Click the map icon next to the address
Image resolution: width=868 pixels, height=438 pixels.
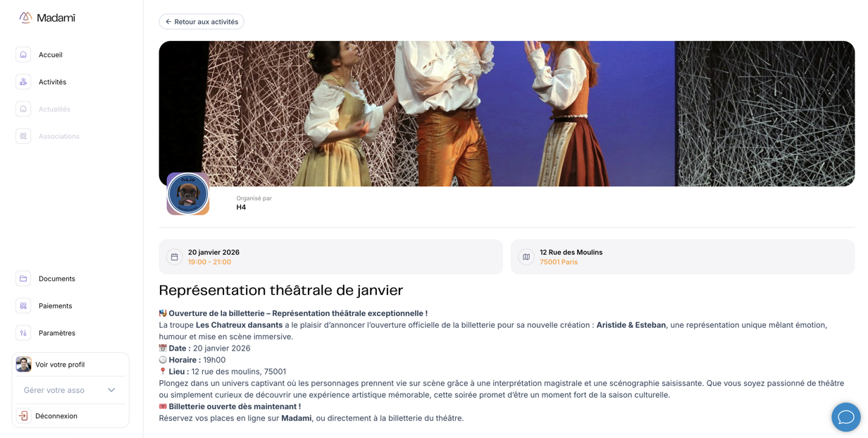tap(526, 257)
